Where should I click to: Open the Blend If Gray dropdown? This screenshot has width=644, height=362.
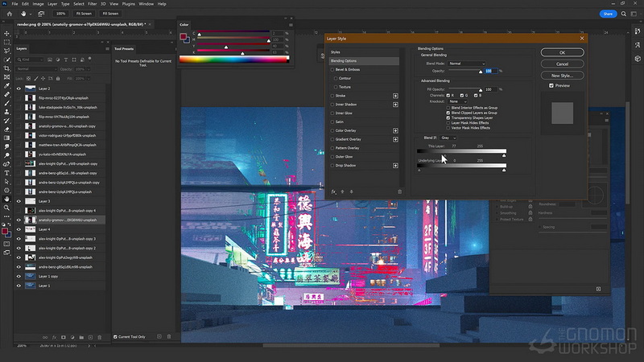click(x=448, y=138)
